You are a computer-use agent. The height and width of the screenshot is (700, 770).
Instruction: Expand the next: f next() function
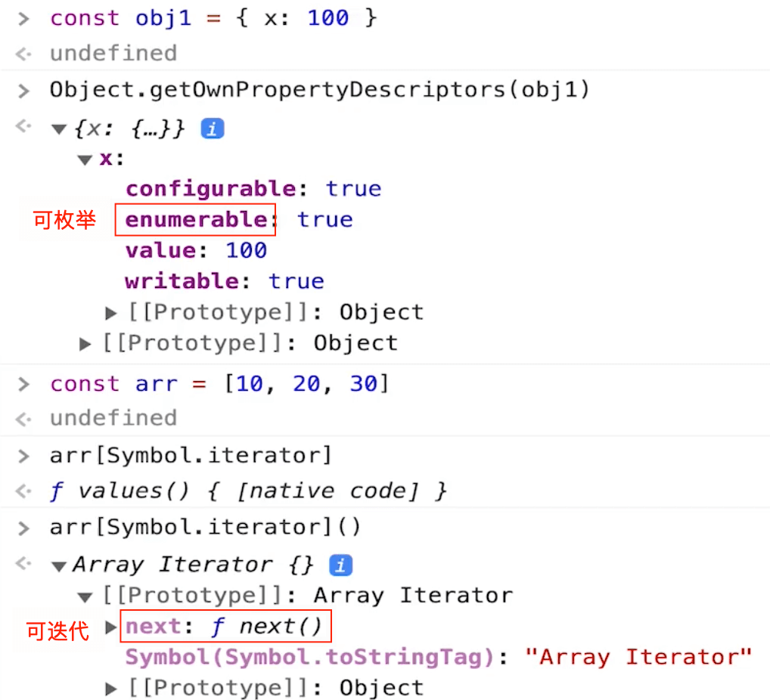[x=110, y=626]
